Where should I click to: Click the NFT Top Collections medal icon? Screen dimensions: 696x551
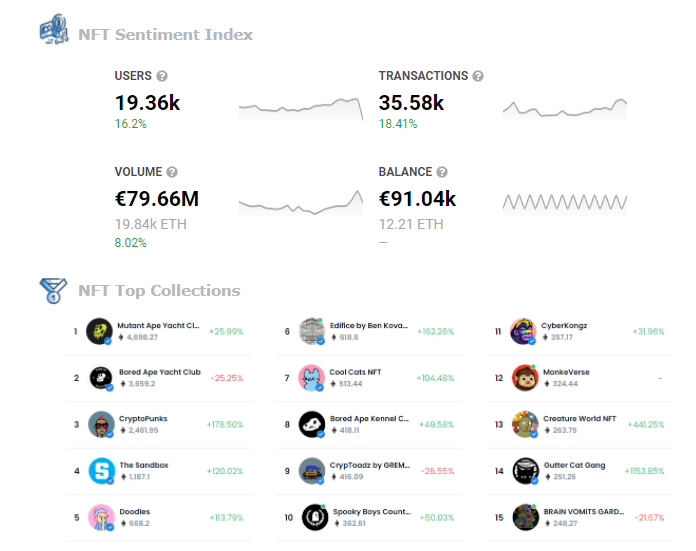coord(53,290)
